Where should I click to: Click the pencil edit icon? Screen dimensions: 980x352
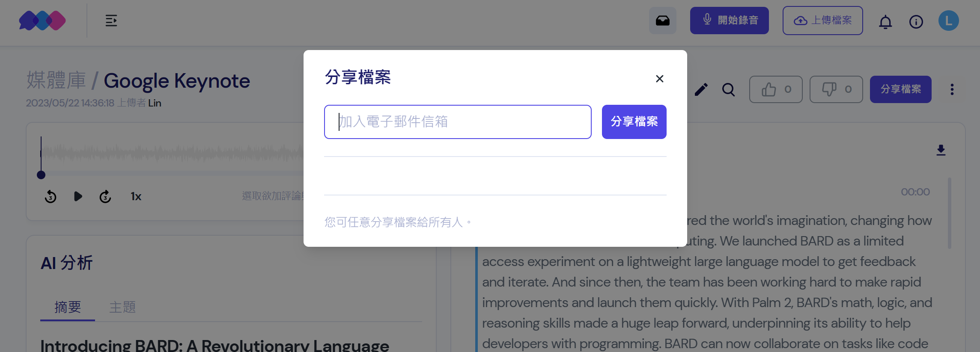click(701, 89)
